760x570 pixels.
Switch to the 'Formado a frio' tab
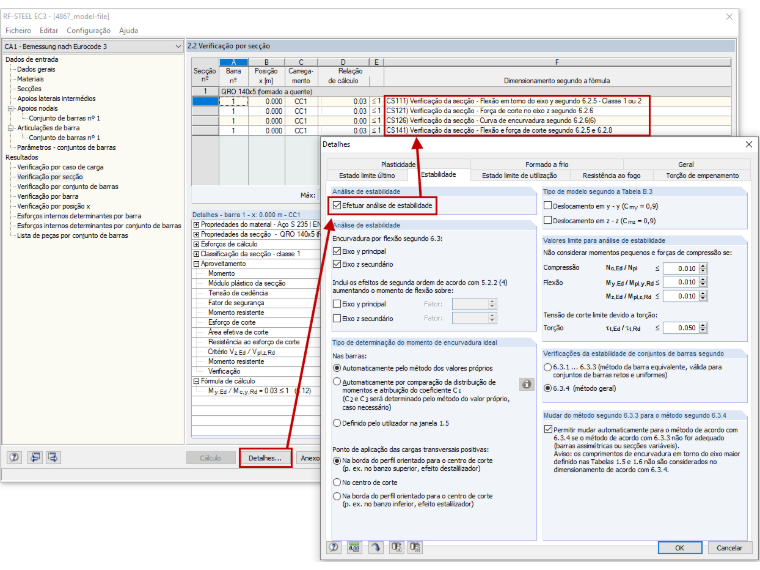point(547,164)
